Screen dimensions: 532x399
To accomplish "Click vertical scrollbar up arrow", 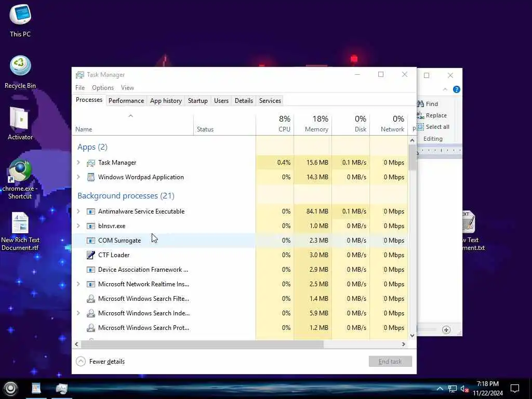I will tap(412, 140).
